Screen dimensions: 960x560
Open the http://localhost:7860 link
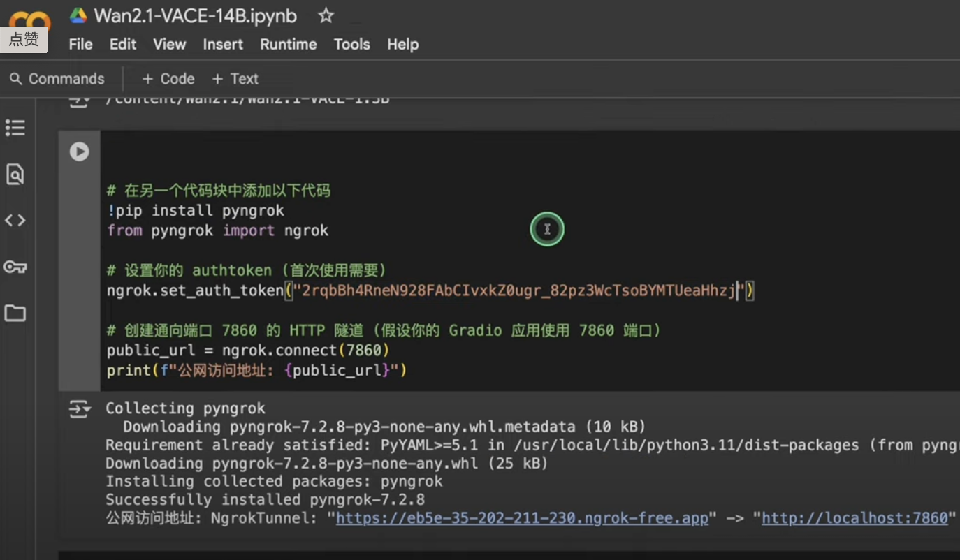pos(854,518)
